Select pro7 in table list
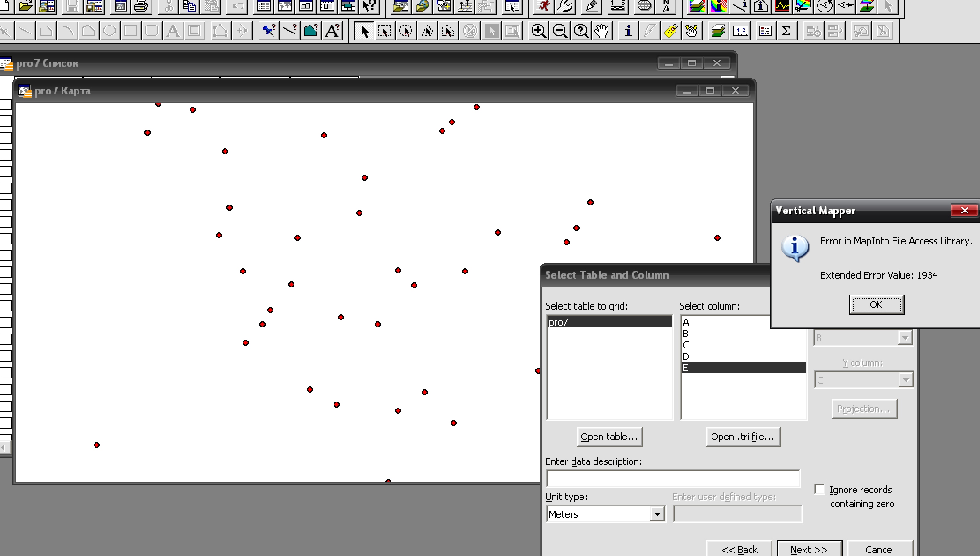The width and height of the screenshot is (980, 556). [x=609, y=322]
